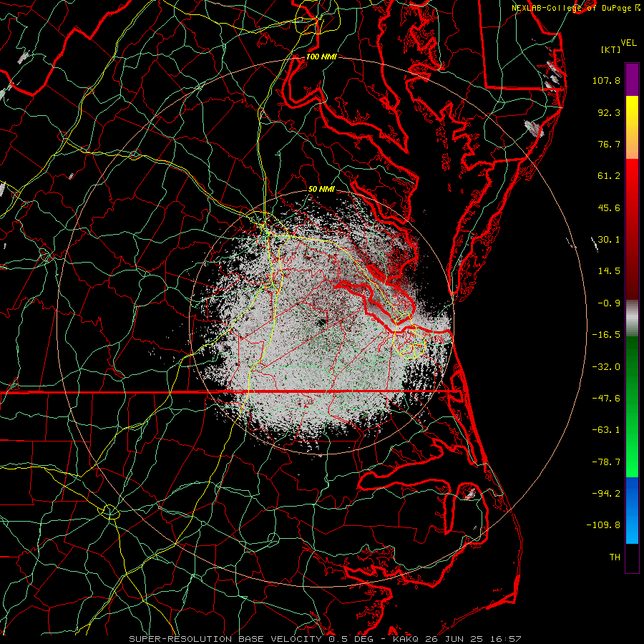Select the -47.6 scale value
This screenshot has height=644, width=644.
(606, 399)
